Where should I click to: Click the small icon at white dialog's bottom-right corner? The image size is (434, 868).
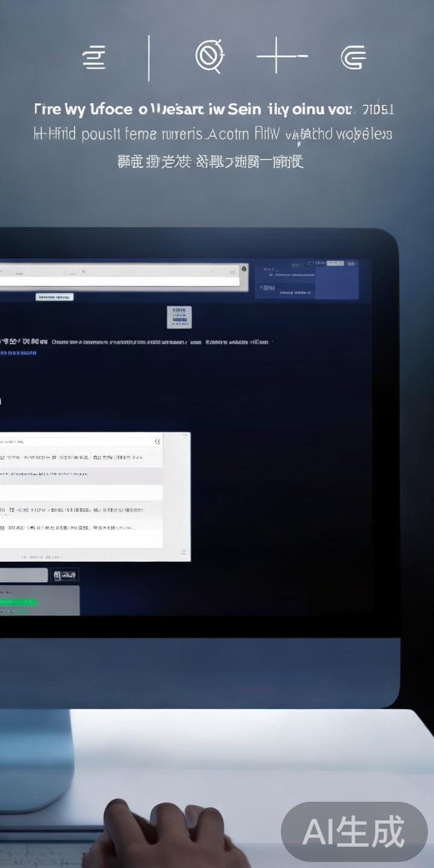point(183,552)
